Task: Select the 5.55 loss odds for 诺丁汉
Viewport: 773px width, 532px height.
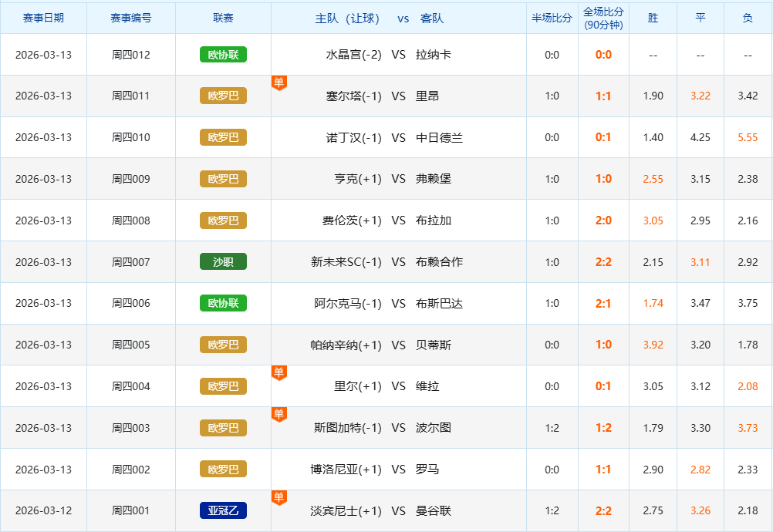Action: [x=748, y=137]
